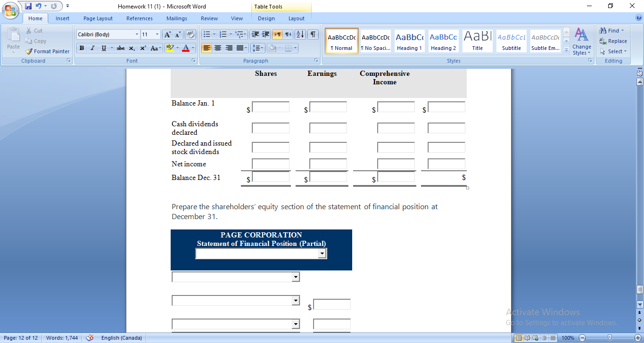Screen dimensions: 644x343
Task: Toggle show/hide paragraph marks
Action: 313,34
